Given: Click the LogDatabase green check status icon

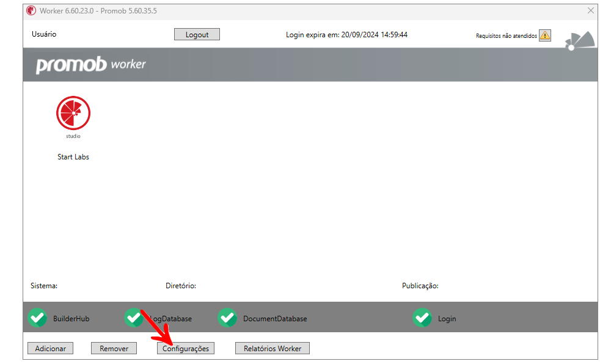Looking at the screenshot, I should coord(134,318).
